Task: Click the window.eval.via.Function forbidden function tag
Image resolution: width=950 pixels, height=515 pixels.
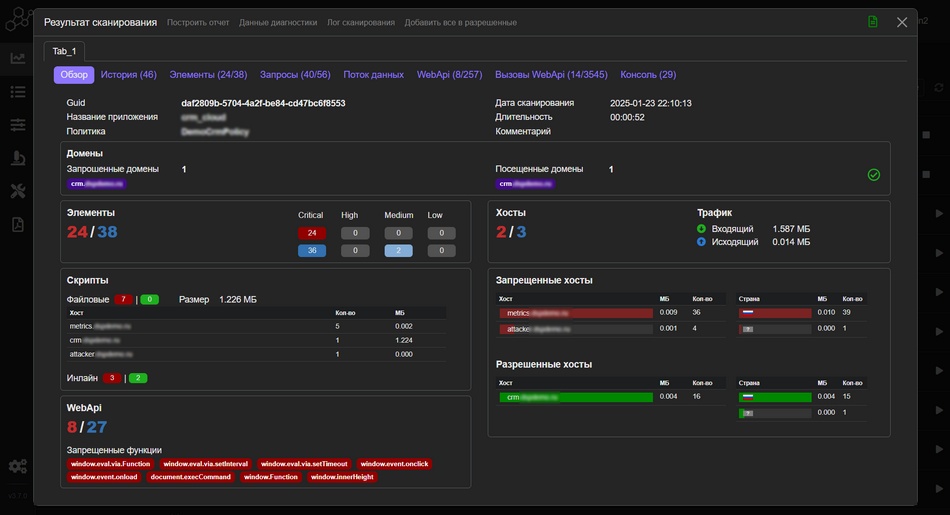Action: pyautogui.click(x=110, y=464)
